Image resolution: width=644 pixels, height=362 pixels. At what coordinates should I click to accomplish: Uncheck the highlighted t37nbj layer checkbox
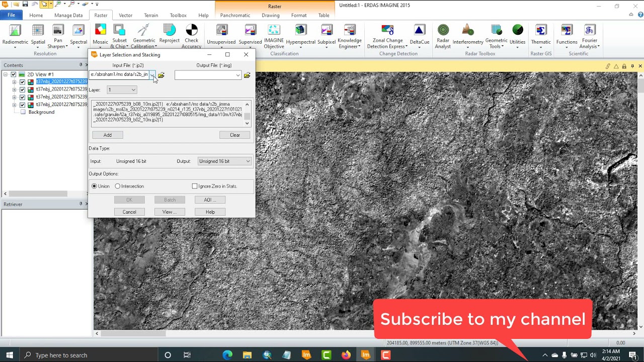click(22, 82)
